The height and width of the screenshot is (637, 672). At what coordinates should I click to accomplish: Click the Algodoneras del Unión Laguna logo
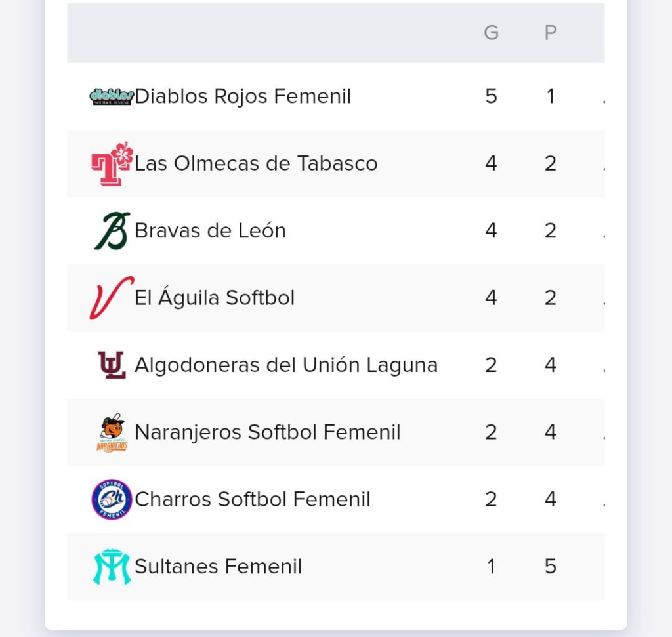[x=112, y=365]
